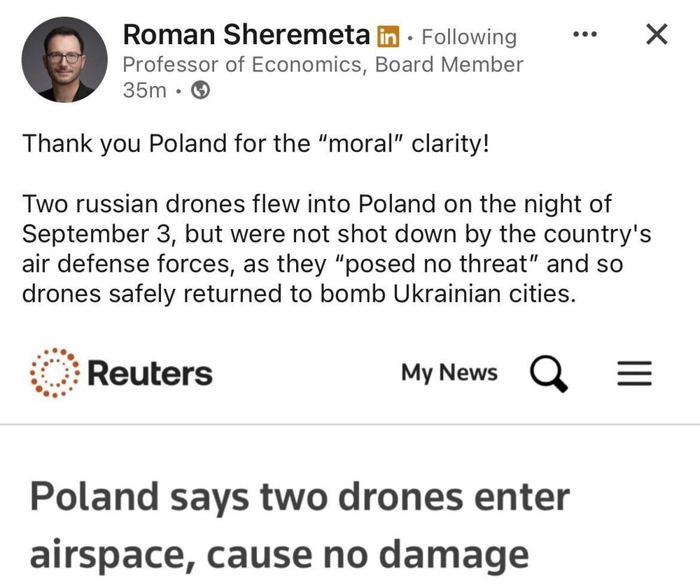700x588 pixels.
Task: Open the Reuters hamburger menu
Action: (633, 374)
